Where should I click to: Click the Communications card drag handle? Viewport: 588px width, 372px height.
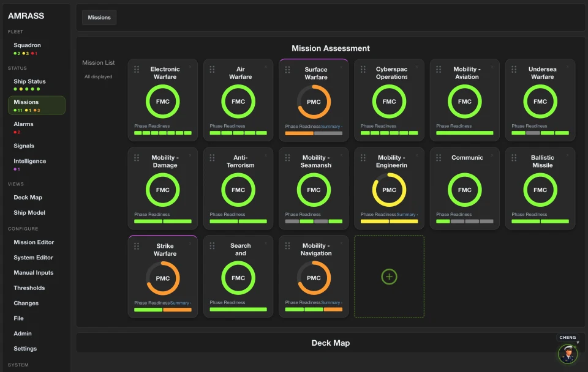(439, 158)
